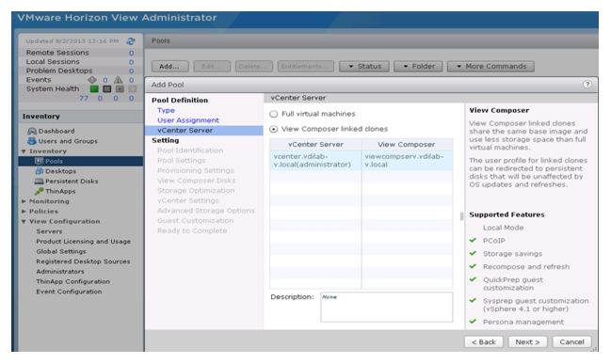Click the Problem Desktops count
Image resolution: width=611 pixels, height=364 pixels.
tap(131, 71)
